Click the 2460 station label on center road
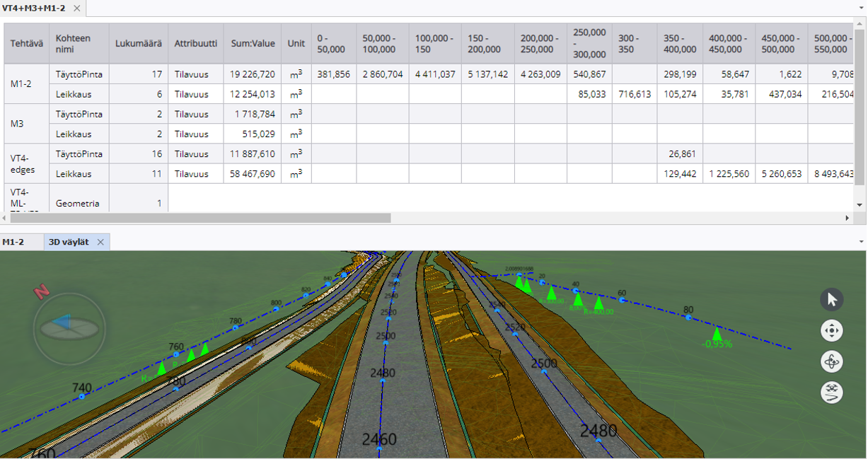The height and width of the screenshot is (459, 868). [x=378, y=440]
